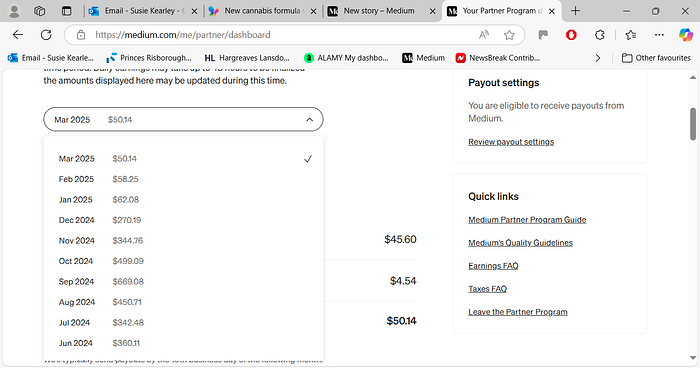Click the scrollbar down arrow
Image resolution: width=700 pixels, height=368 pixels.
[693, 358]
